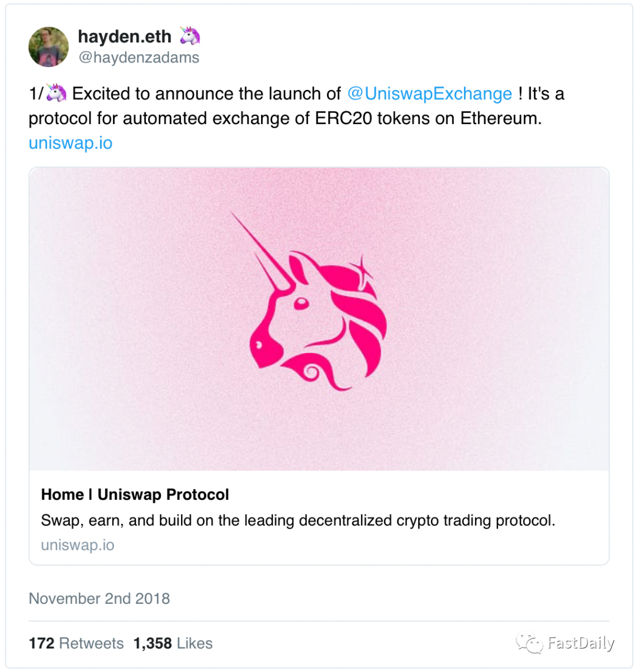Open the 'Home | Uniswap Protocol' card title
The image size is (635, 672).
pyautogui.click(x=135, y=494)
